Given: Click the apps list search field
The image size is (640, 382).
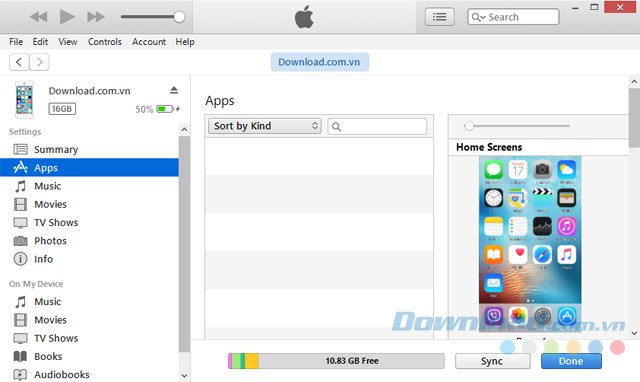Looking at the screenshot, I should [377, 127].
